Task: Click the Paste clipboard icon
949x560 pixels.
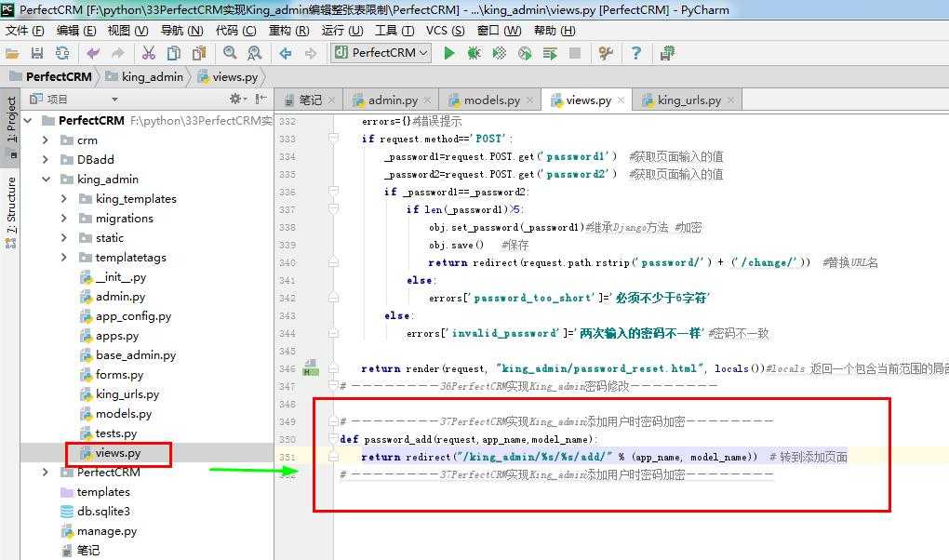Action: coord(198,53)
